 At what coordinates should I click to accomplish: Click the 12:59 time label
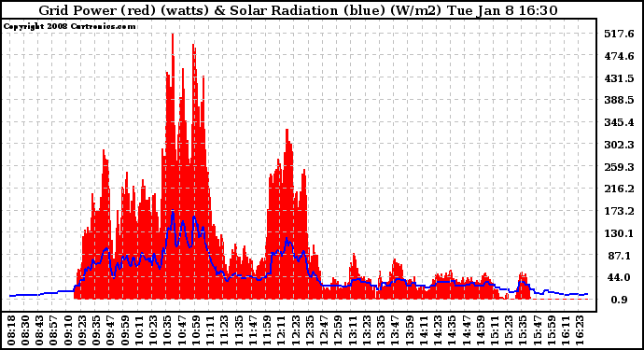(338, 330)
